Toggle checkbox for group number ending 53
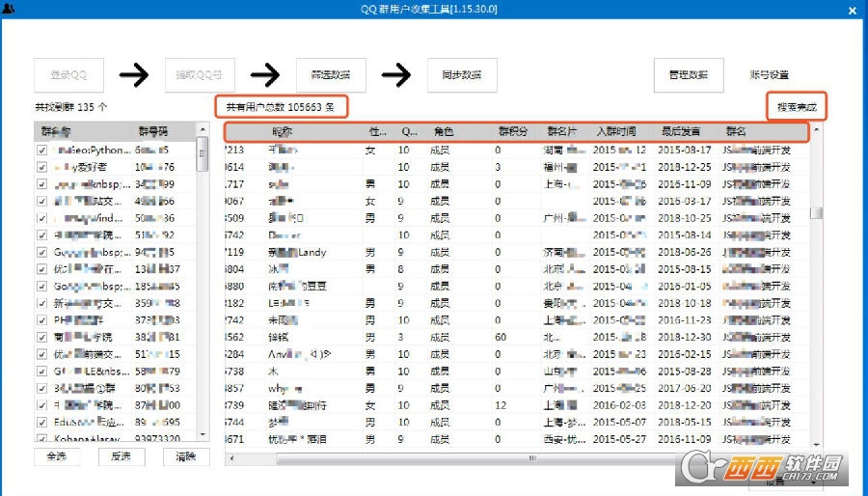The width and height of the screenshot is (868, 496). (42, 388)
